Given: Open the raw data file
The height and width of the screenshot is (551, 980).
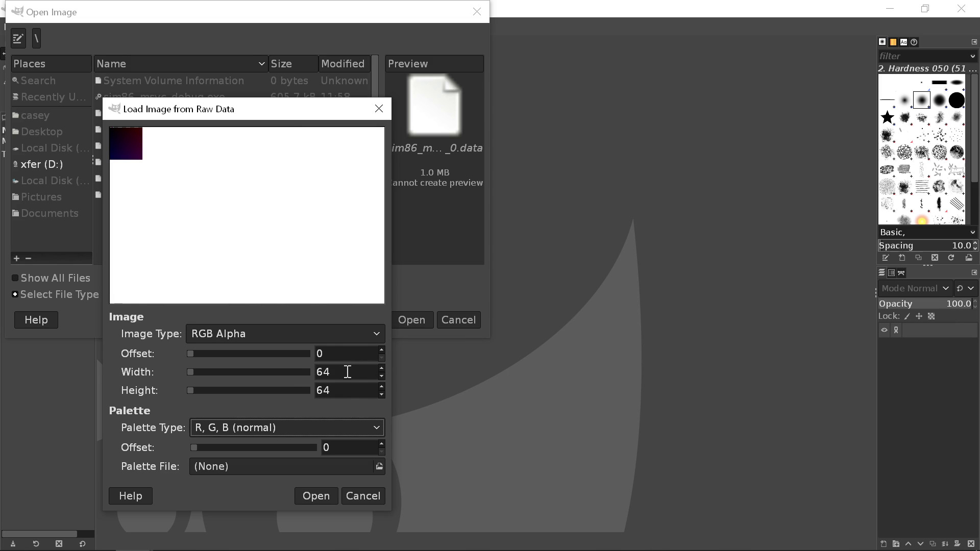Looking at the screenshot, I should coord(316,495).
